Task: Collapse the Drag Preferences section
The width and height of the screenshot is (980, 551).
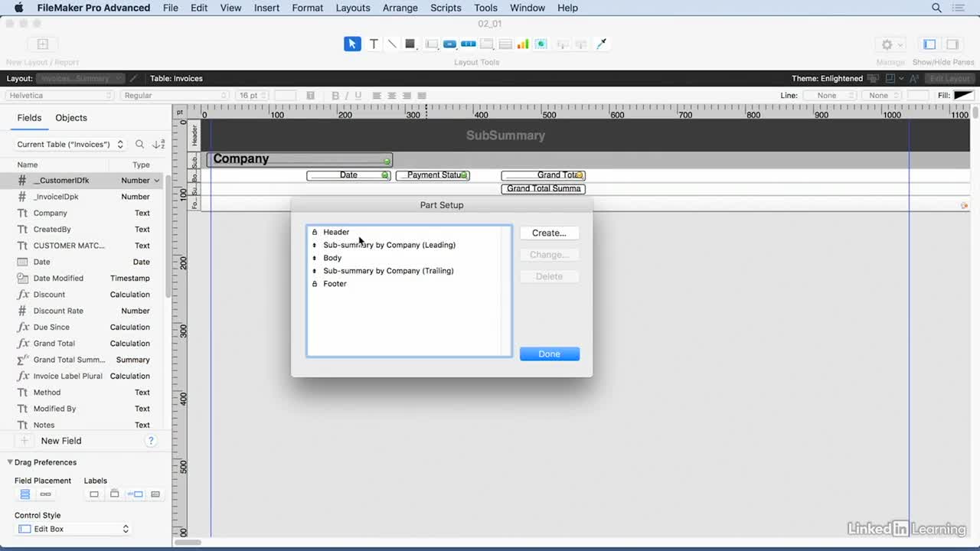Action: pos(11,462)
